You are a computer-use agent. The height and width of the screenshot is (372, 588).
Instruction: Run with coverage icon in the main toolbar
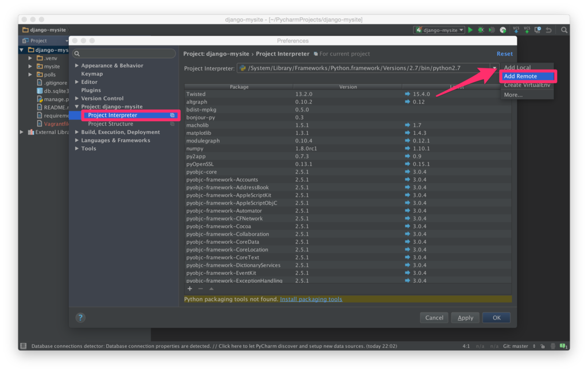pyautogui.click(x=492, y=30)
